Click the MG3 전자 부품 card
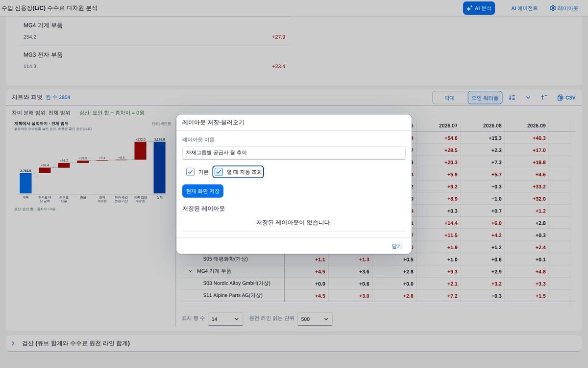The height and width of the screenshot is (368, 588). pos(154,60)
